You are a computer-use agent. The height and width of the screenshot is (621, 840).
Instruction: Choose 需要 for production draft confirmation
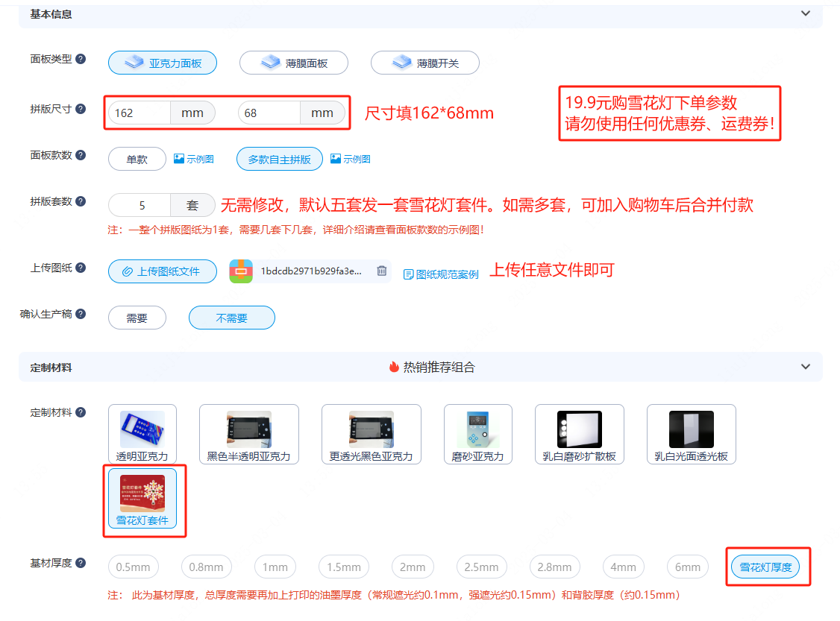[x=137, y=318]
